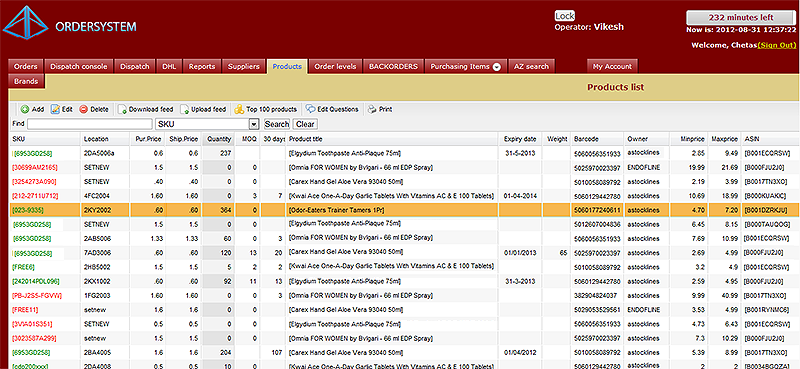Open the Order levels tab

pos(334,66)
